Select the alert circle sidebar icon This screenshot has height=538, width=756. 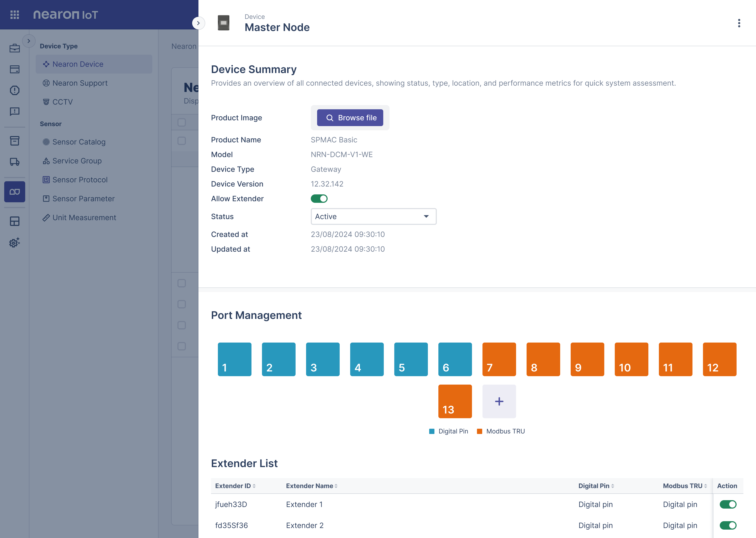pyautogui.click(x=14, y=90)
